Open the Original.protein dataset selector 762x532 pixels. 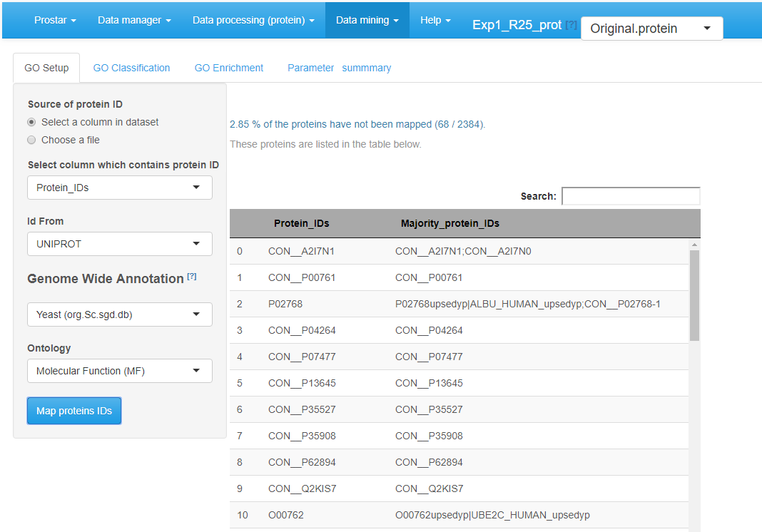coord(651,29)
